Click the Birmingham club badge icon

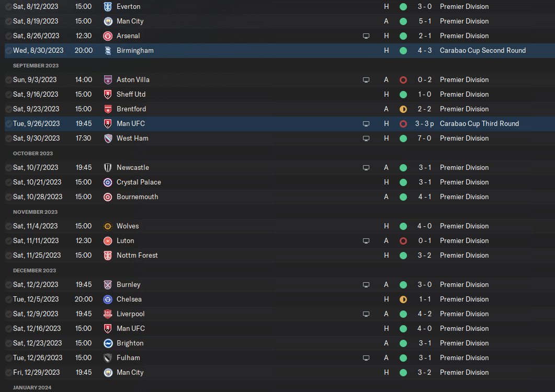(x=108, y=51)
